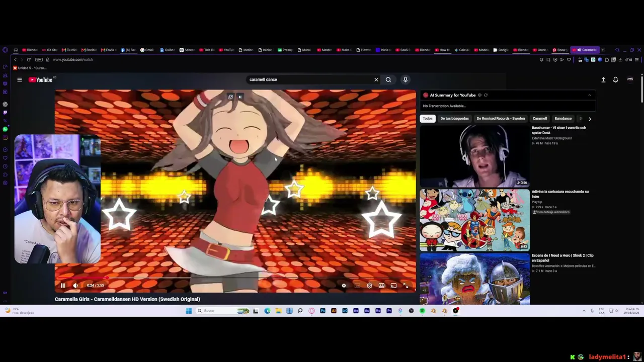The height and width of the screenshot is (362, 644).
Task: Open 'Adivina la caricatura escuchando su intro' title
Action: pyautogui.click(x=560, y=194)
